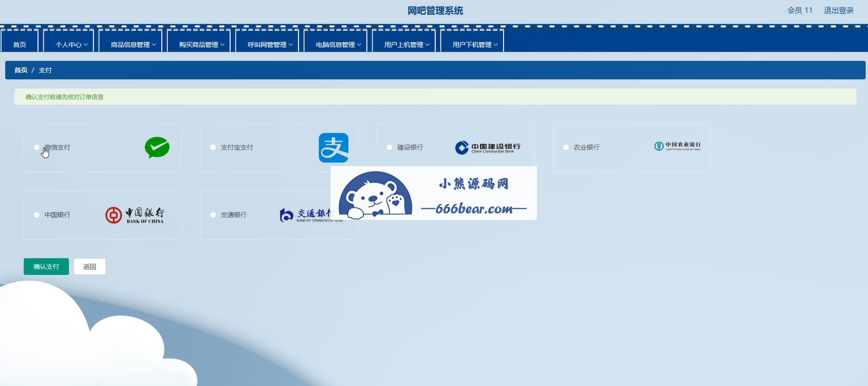Click the Alipay blue logo
This screenshot has height=386, width=868.
click(334, 147)
